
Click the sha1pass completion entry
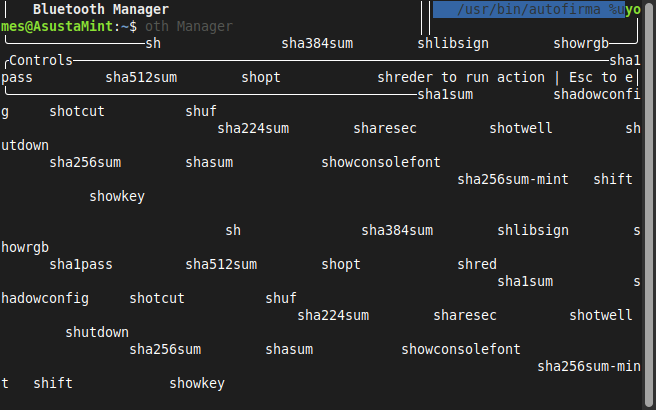[x=81, y=264]
